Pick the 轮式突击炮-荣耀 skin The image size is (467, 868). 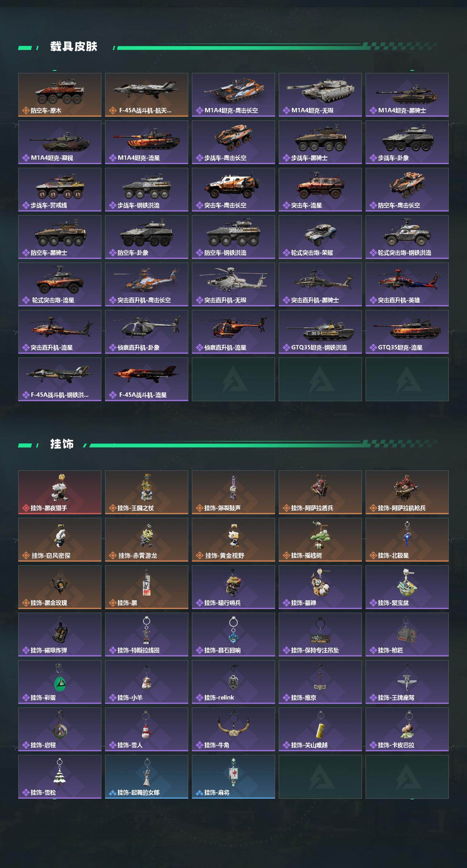[x=320, y=237]
